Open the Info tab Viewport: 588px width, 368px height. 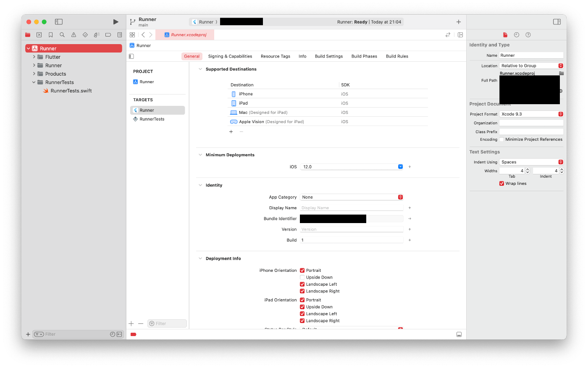[302, 56]
